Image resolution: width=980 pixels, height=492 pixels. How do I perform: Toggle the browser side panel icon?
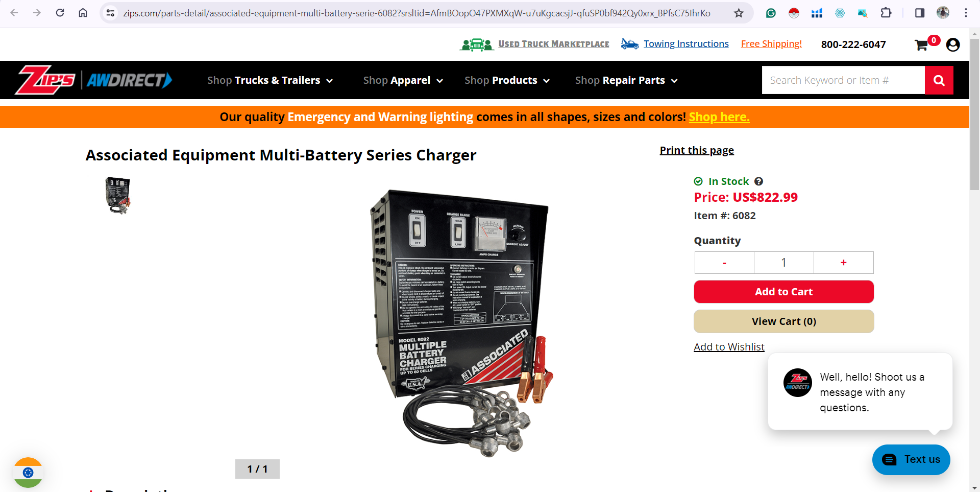[920, 13]
